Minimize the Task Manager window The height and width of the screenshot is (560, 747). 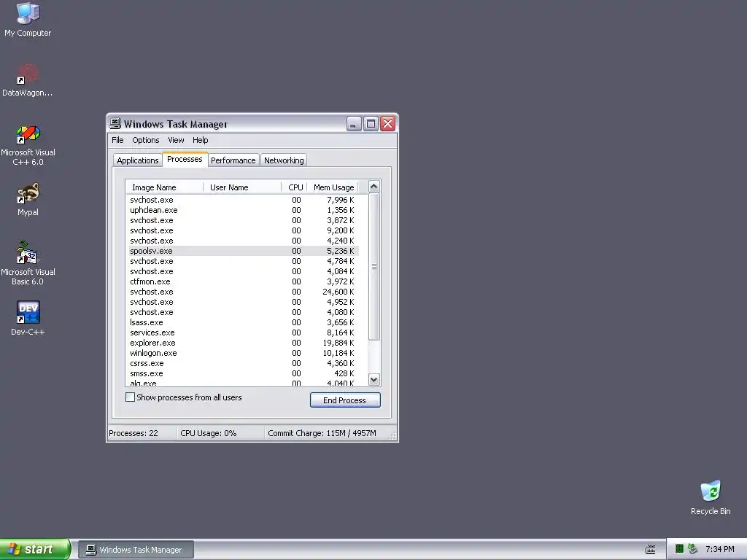[x=354, y=124]
